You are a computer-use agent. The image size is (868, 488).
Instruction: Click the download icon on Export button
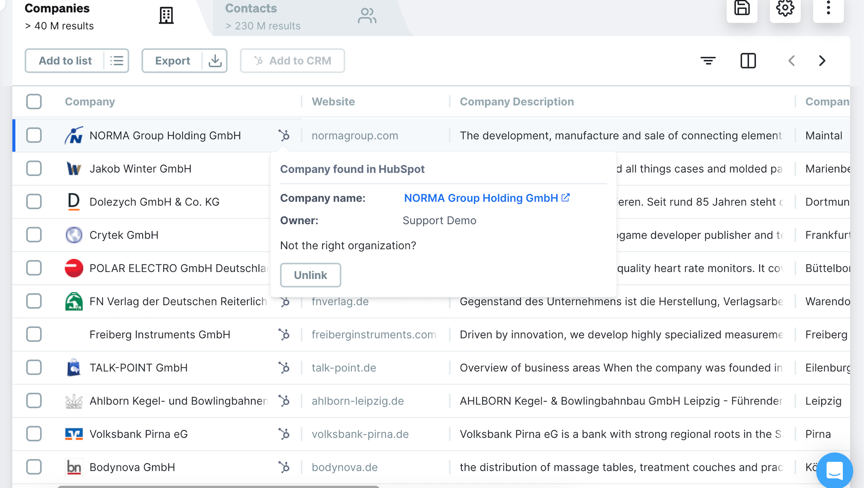click(215, 61)
